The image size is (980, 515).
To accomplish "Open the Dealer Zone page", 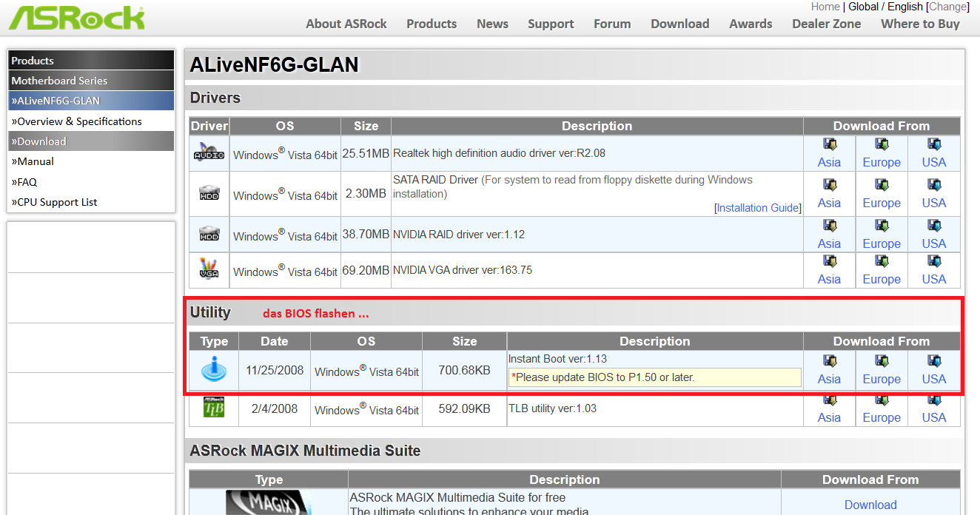I will pyautogui.click(x=827, y=24).
